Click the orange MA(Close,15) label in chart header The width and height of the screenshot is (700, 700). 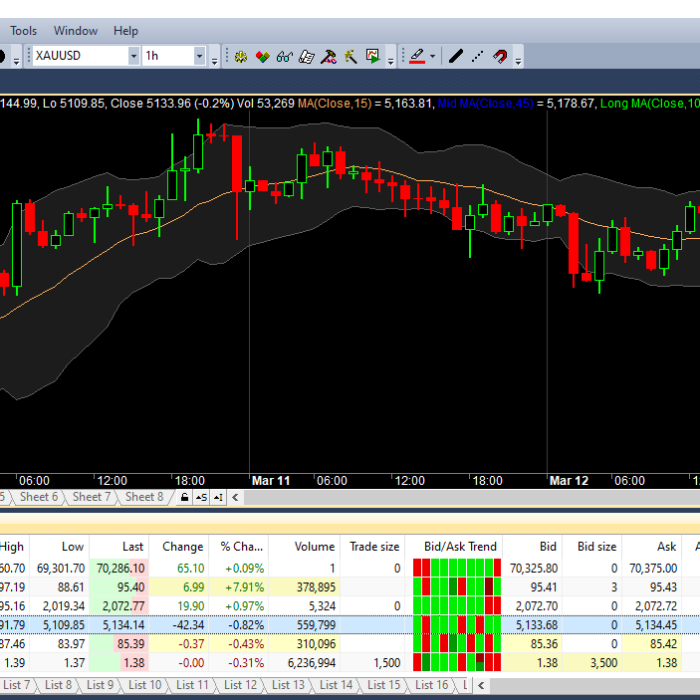tap(334, 104)
